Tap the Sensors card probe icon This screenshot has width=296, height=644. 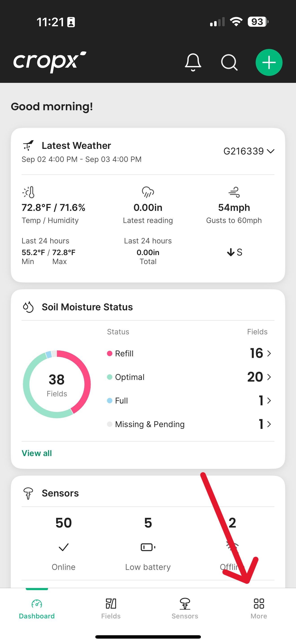pos(28,493)
